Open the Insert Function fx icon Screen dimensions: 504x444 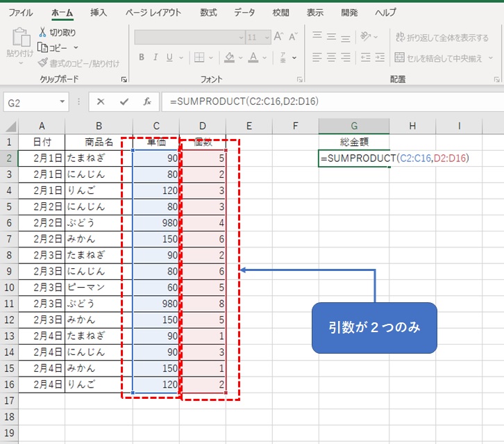[x=147, y=101]
